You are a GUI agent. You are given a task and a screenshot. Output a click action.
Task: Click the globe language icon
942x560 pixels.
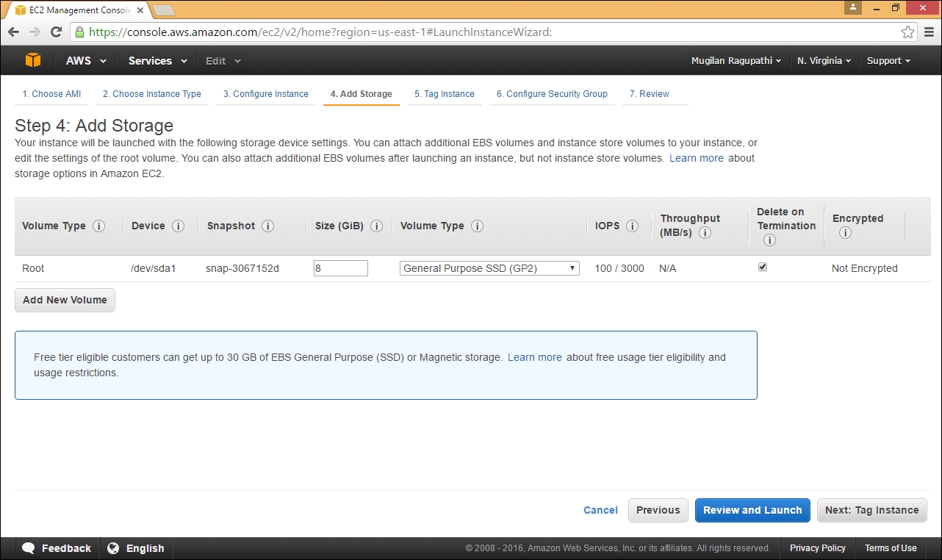[113, 548]
